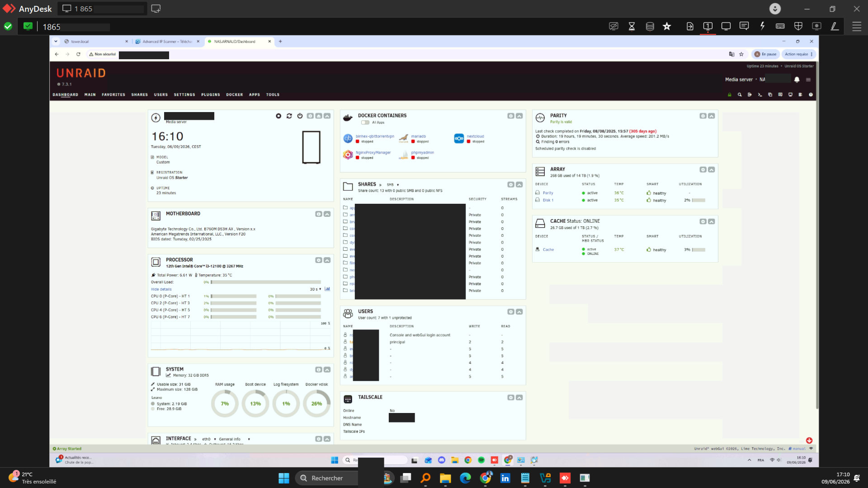
Task: Click the RAM usage 7% gauge
Action: click(x=225, y=404)
